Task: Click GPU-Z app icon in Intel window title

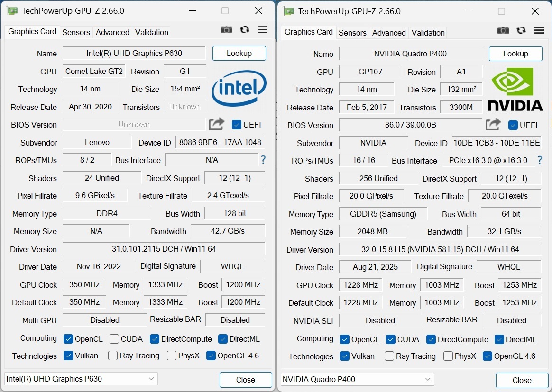Action: pyautogui.click(x=12, y=11)
